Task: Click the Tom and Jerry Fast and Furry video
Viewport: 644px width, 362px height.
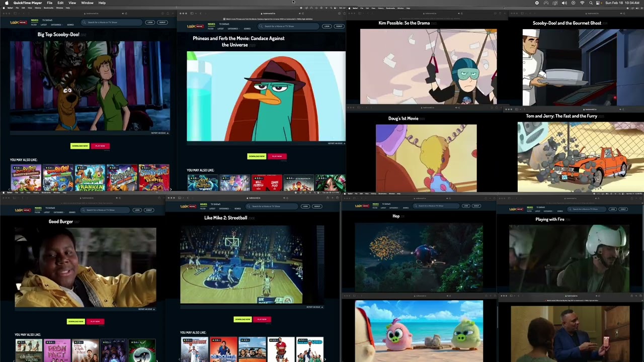Action: pyautogui.click(x=581, y=157)
